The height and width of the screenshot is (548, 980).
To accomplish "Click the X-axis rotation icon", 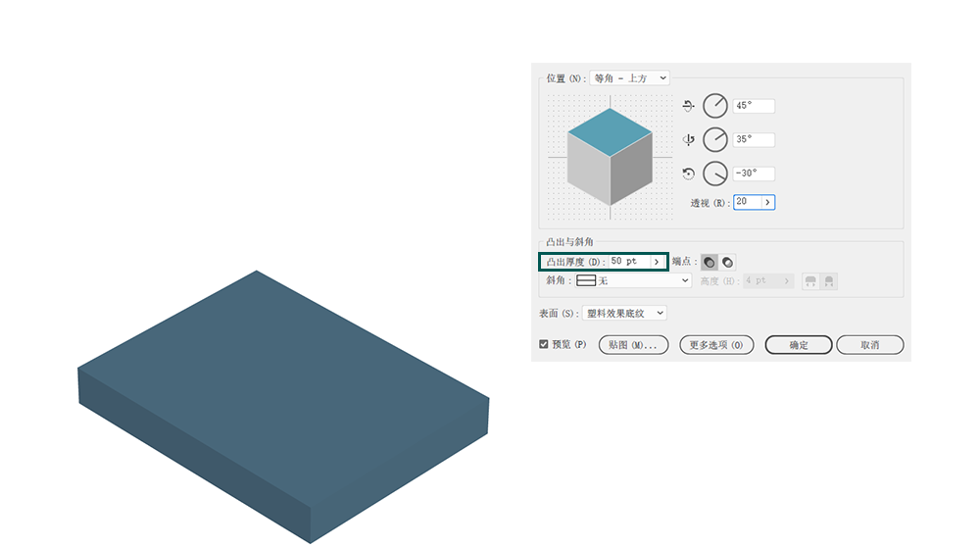I will point(688,106).
